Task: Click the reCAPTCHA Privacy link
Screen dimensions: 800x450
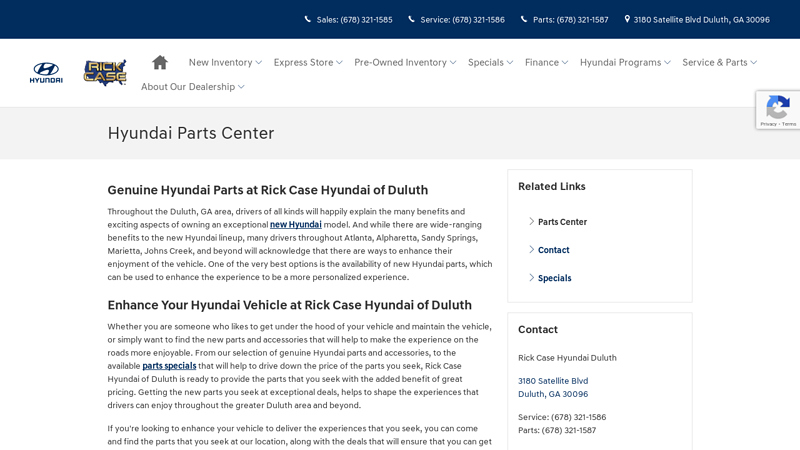Action: pos(768,124)
